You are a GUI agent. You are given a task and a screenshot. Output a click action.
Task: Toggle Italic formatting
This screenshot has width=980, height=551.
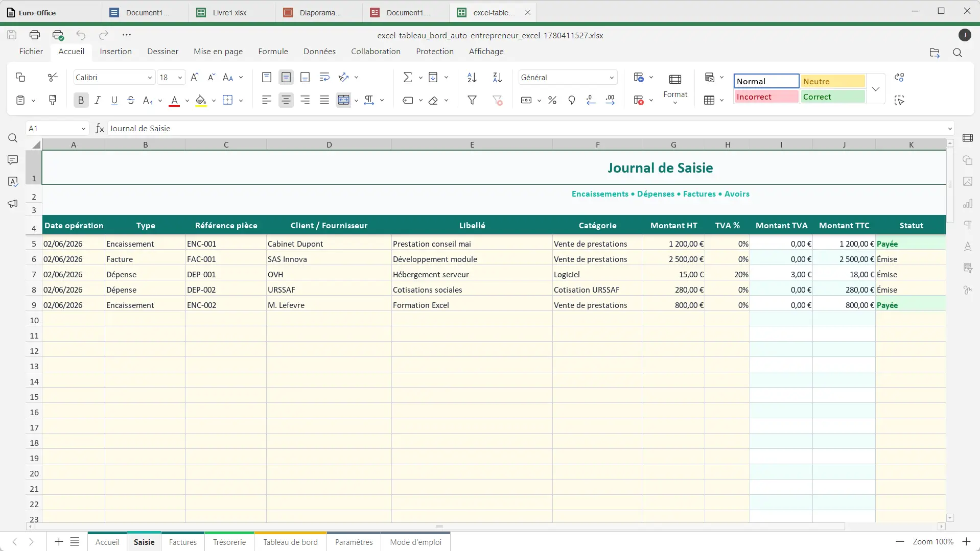click(98, 100)
